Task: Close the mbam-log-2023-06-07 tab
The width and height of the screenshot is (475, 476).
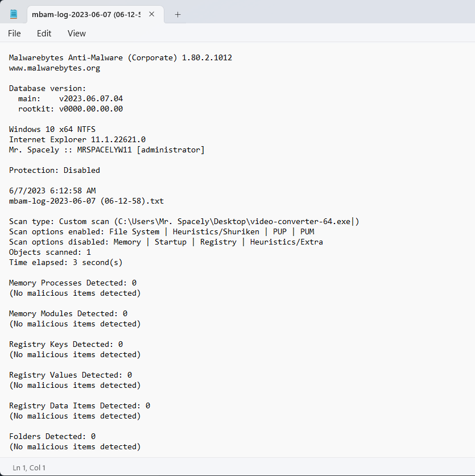Action: tap(151, 14)
